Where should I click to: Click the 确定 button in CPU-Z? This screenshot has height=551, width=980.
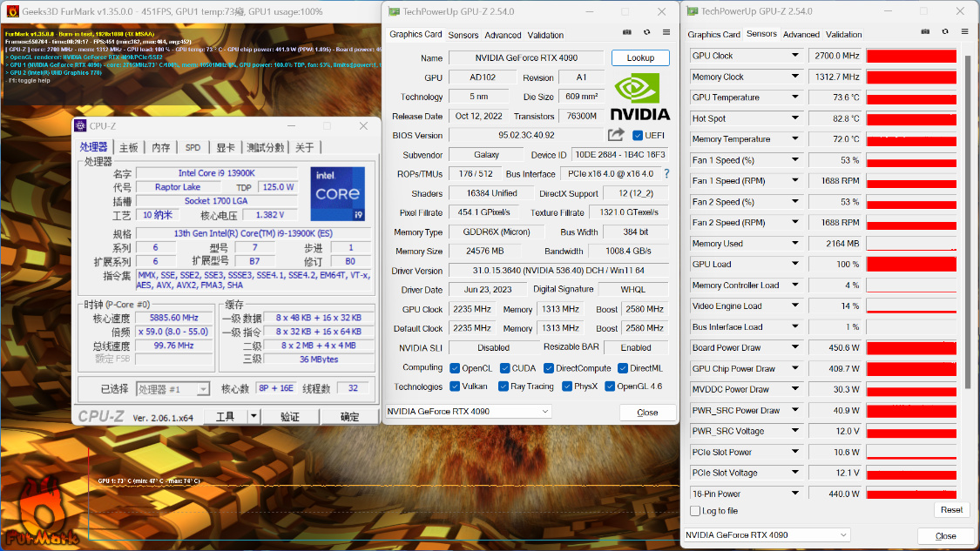[349, 417]
